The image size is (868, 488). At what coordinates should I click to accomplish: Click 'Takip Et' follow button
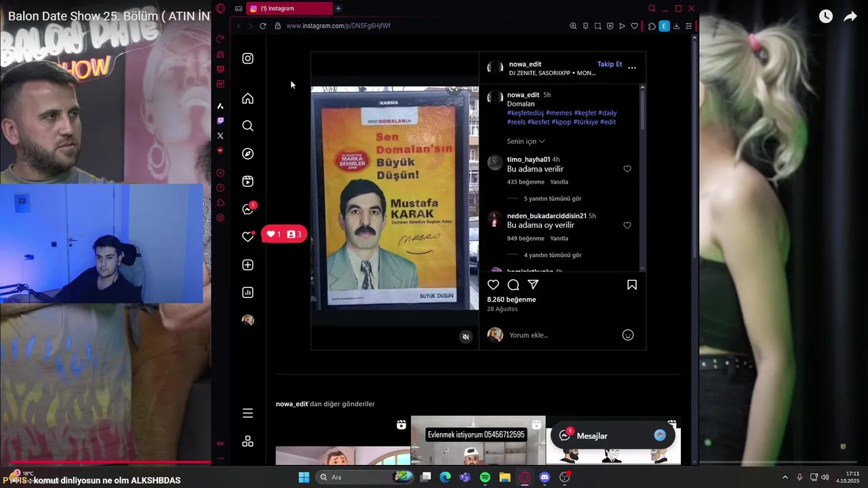[610, 64]
